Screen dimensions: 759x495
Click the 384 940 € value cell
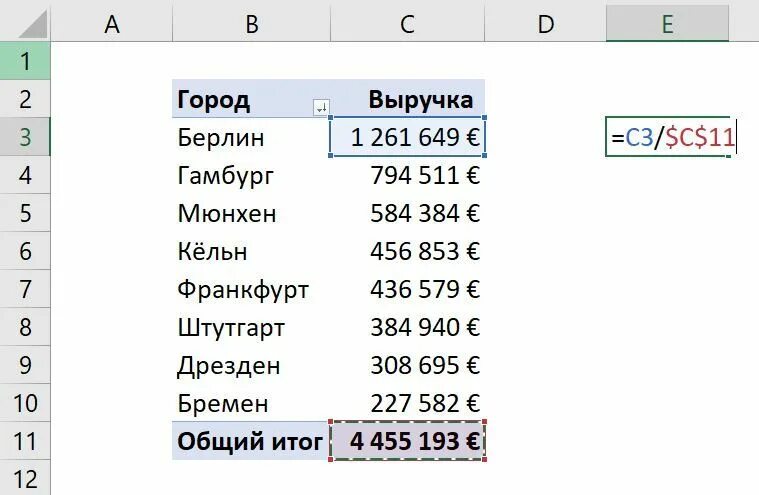click(x=408, y=327)
